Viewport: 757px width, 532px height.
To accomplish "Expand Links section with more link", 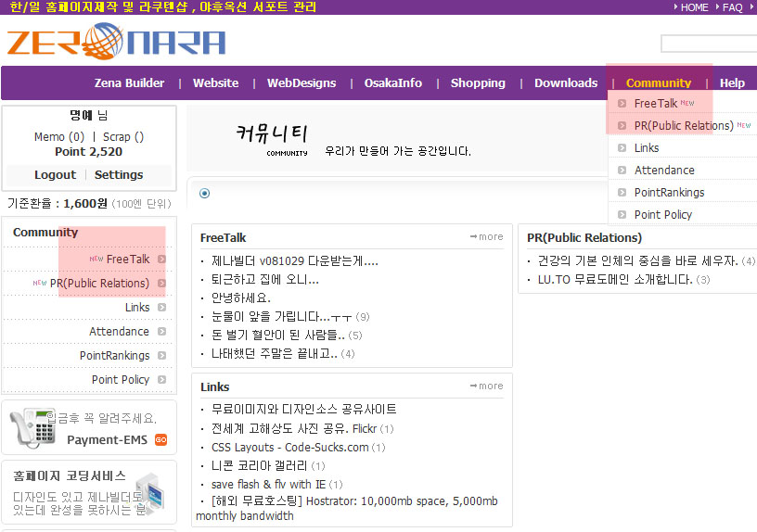I will pyautogui.click(x=486, y=386).
